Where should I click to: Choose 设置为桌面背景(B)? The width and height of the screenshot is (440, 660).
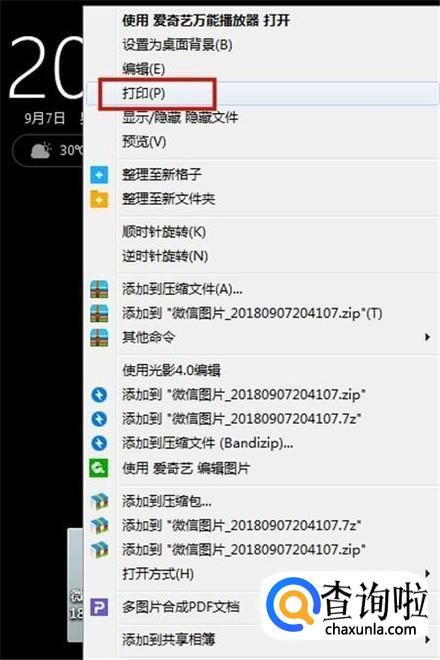click(x=177, y=45)
